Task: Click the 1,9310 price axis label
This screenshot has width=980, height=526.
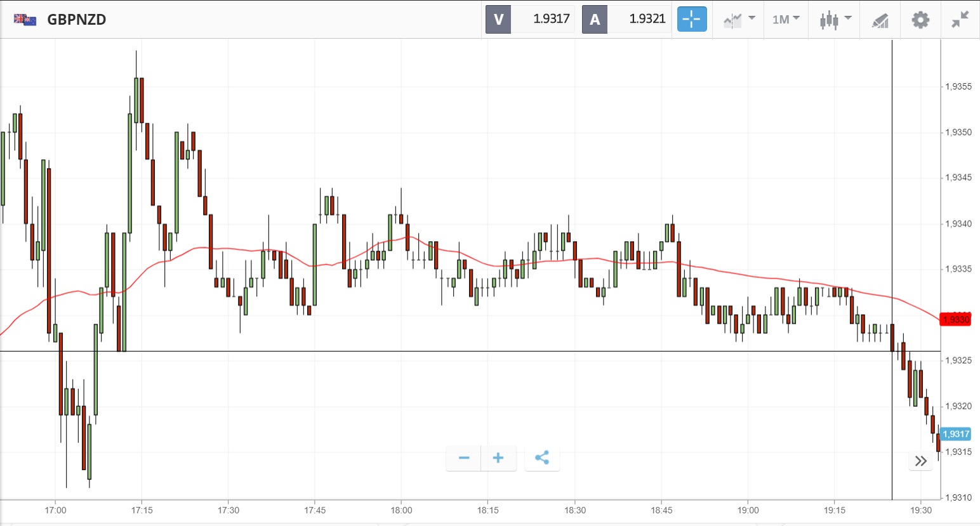Action: pyautogui.click(x=958, y=497)
